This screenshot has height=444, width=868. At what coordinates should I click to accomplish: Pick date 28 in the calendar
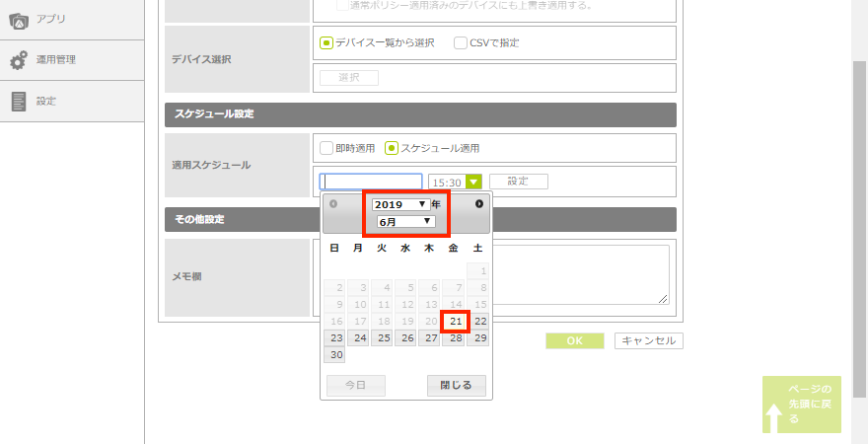455,338
